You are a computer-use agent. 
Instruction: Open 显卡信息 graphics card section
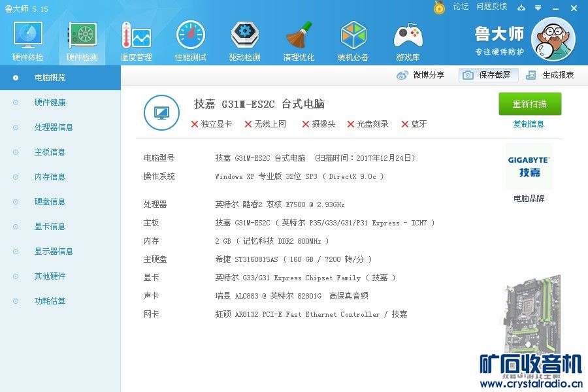(x=50, y=227)
